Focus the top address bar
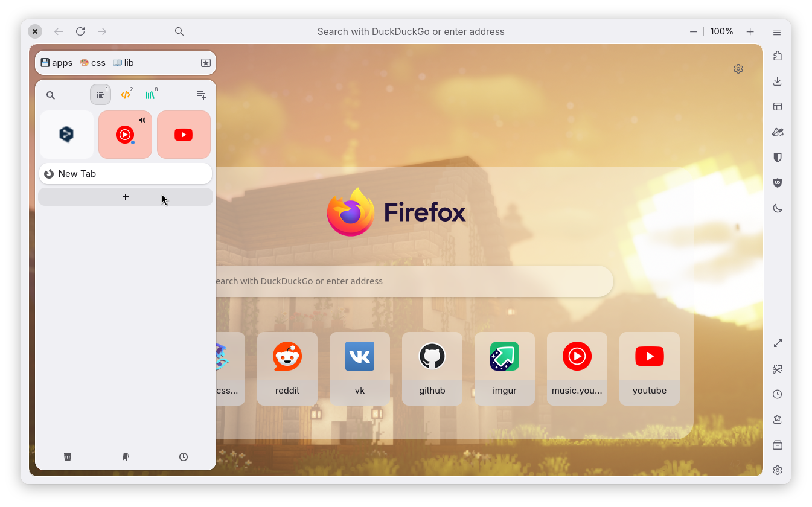Viewport: 812px width, 507px height. click(x=411, y=31)
